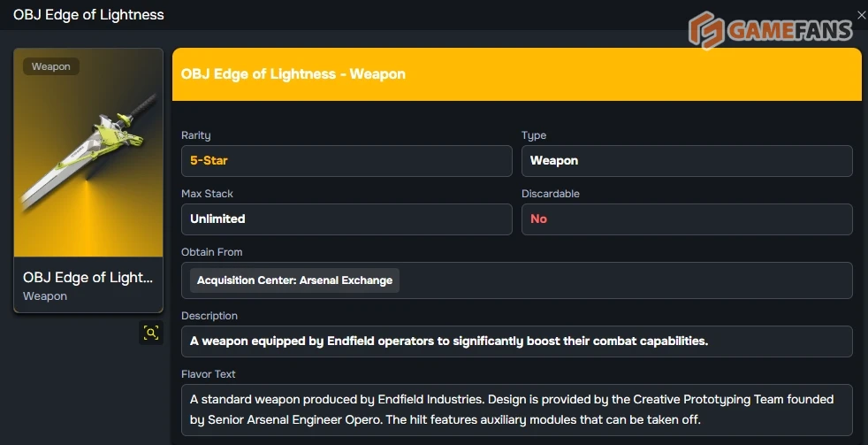Click the image inspect icon below the card
Image resolution: width=868 pixels, height=445 pixels.
pos(151,333)
